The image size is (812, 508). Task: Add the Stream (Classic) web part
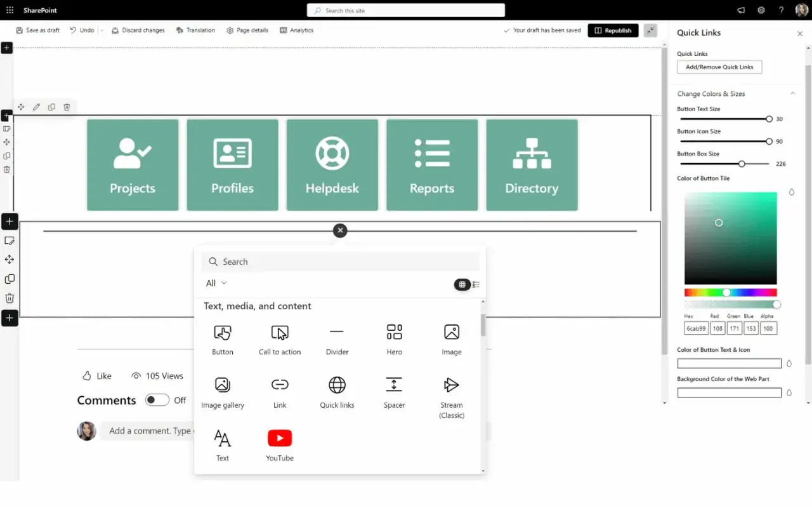coord(452,397)
